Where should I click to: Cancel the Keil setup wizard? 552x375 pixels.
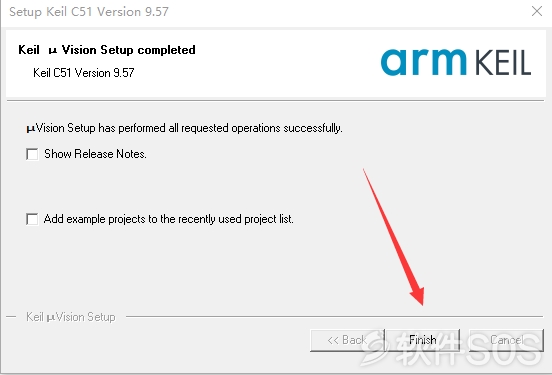pyautogui.click(x=507, y=340)
